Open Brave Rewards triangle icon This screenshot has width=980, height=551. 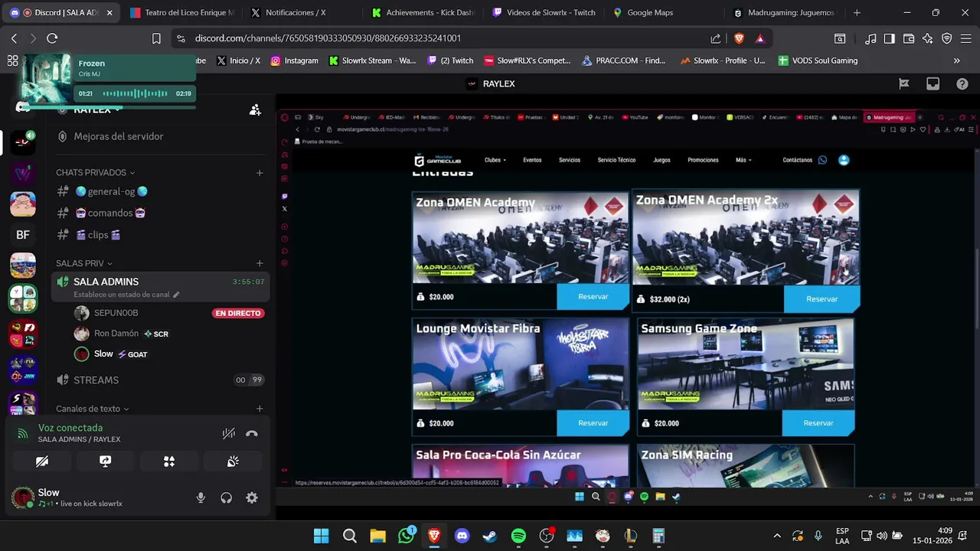pos(759,38)
